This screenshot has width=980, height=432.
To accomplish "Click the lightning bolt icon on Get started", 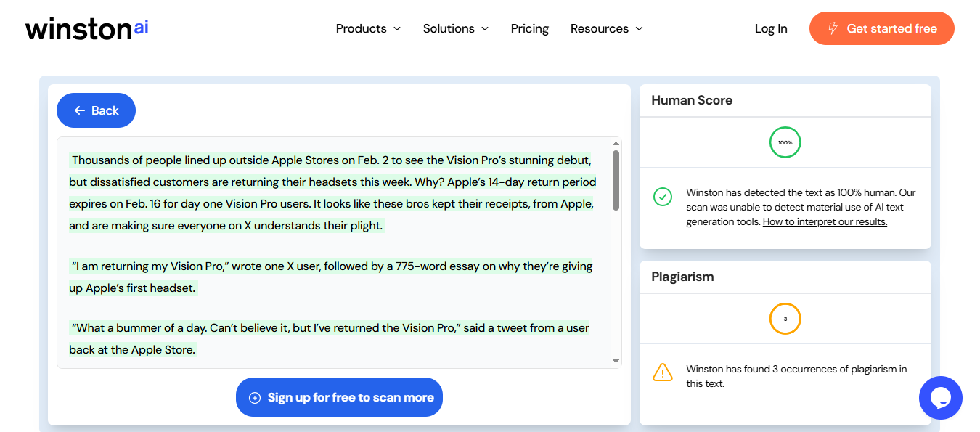I will pyautogui.click(x=833, y=28).
